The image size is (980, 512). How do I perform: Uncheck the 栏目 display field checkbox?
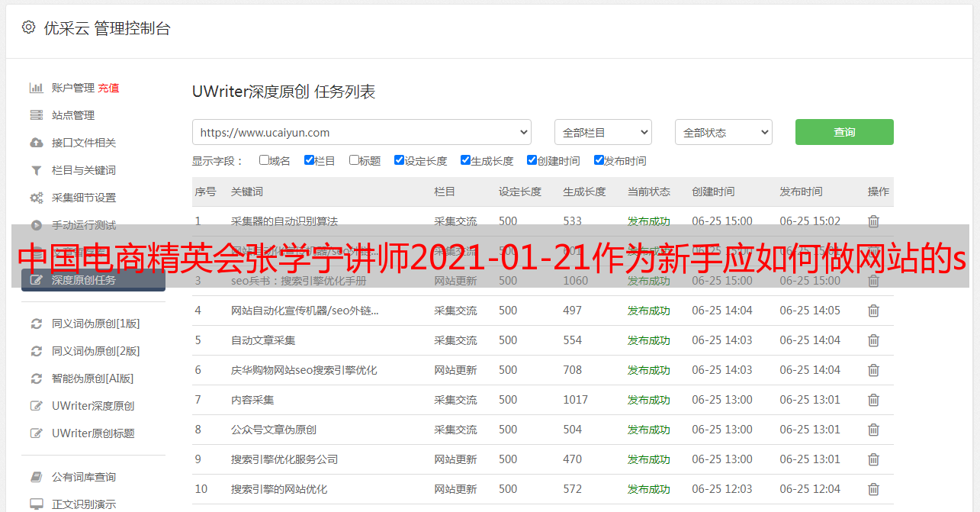point(309,160)
